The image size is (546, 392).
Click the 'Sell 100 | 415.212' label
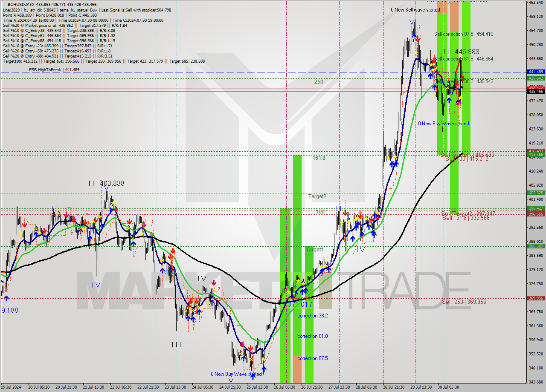click(467, 159)
